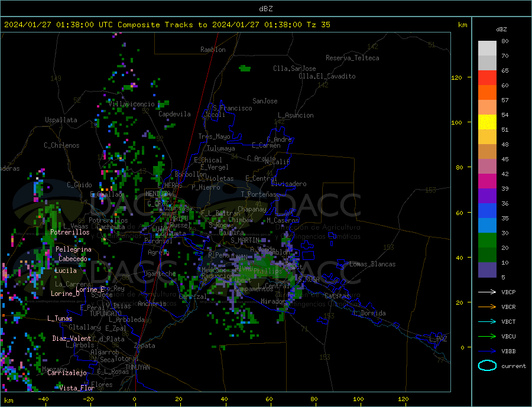Pick the light blue 30-35 dBZ swatch
532x407 pixels.
tap(487, 226)
